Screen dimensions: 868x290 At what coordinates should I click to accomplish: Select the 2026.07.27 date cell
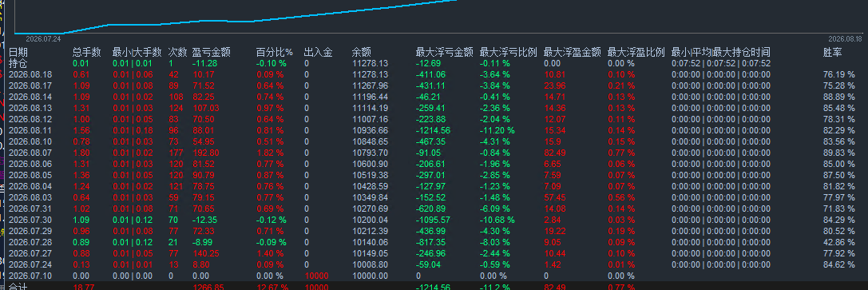(31, 253)
